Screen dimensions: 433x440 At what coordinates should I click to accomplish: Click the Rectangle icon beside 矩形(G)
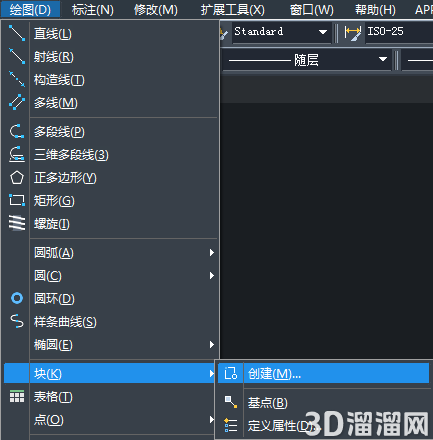pyautogui.click(x=17, y=200)
